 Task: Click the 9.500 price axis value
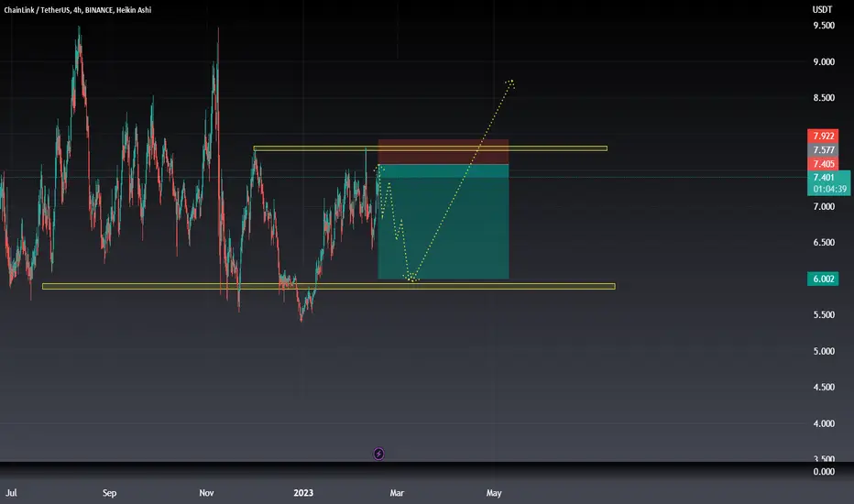pyautogui.click(x=824, y=26)
